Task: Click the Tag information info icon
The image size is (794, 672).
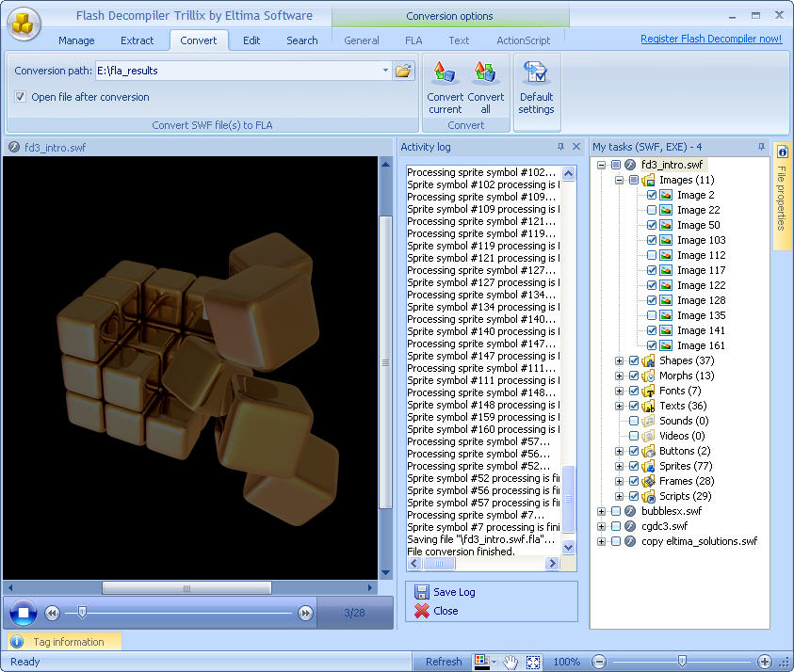Action: [17, 642]
